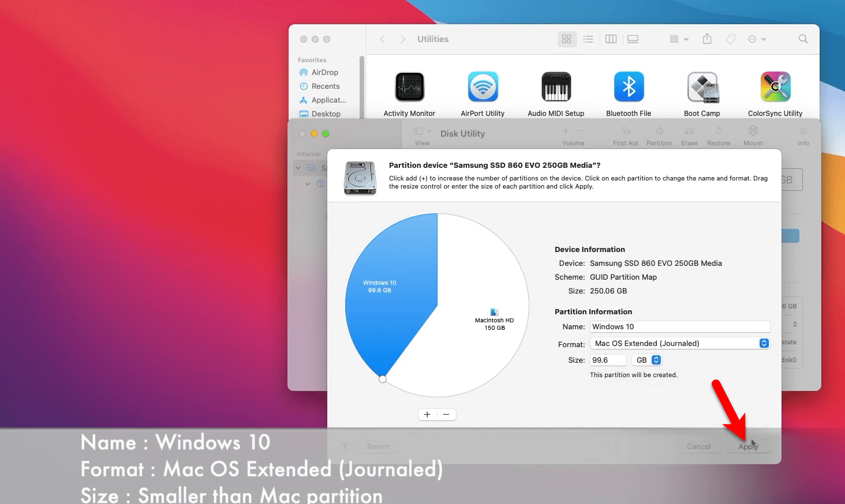Click the Revert button
This screenshot has height=504, width=845.
379,447
